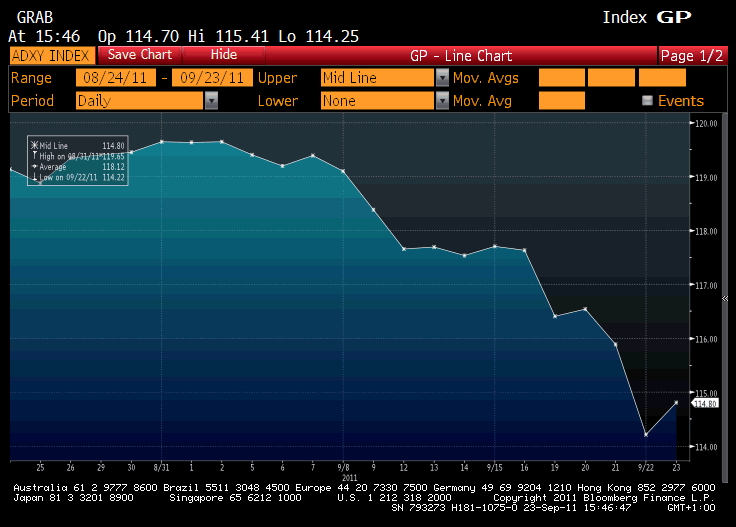This screenshot has width=736, height=527.
Task: Click the 114.80 last price tag
Action: (705, 403)
